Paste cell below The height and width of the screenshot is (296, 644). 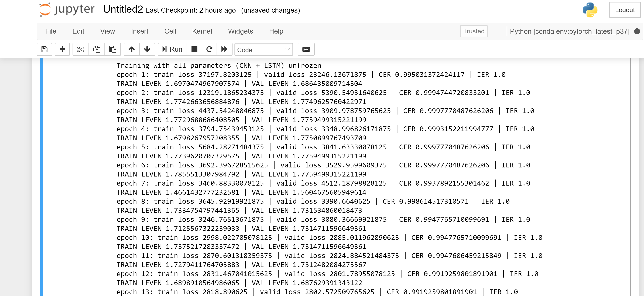[x=112, y=49]
